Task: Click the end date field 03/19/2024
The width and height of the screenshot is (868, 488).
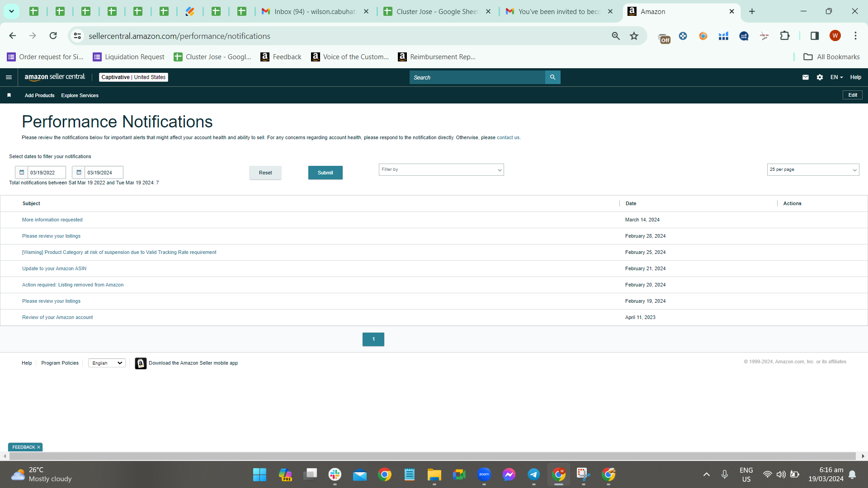Action: pos(104,173)
